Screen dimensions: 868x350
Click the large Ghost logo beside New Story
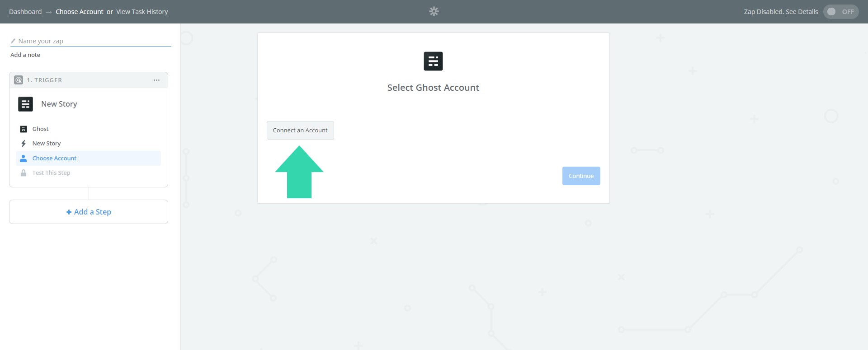point(25,104)
